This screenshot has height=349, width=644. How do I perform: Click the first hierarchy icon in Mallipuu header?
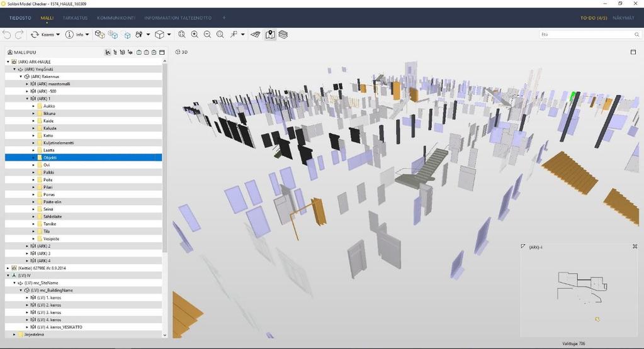tap(108, 52)
